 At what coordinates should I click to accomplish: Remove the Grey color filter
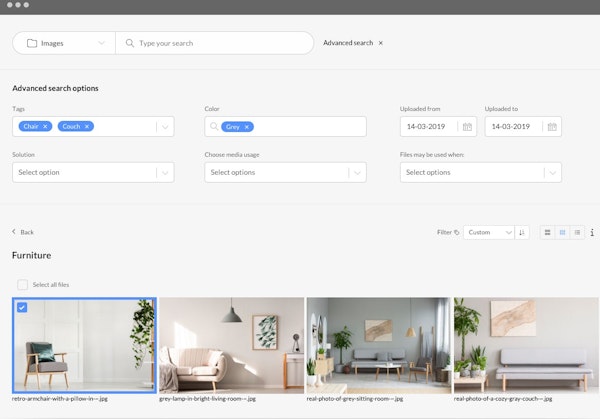(x=247, y=127)
